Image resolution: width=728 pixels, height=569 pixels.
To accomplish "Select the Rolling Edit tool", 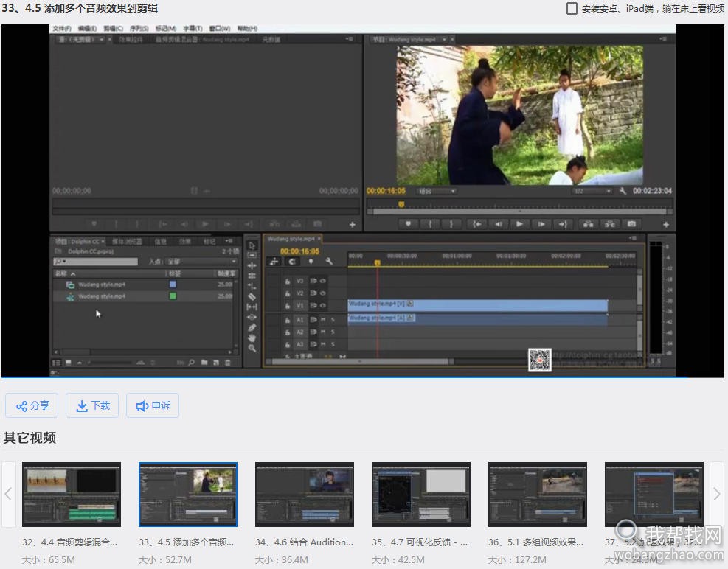I will point(252,276).
